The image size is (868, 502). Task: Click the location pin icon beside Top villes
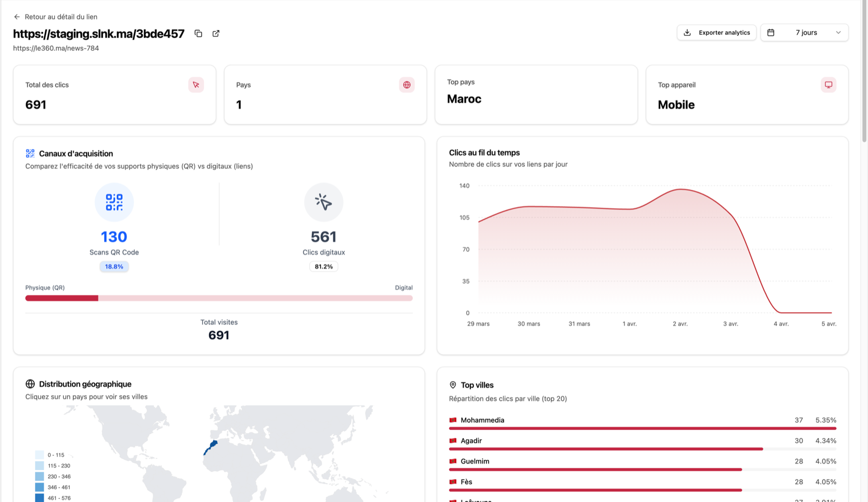pos(452,384)
